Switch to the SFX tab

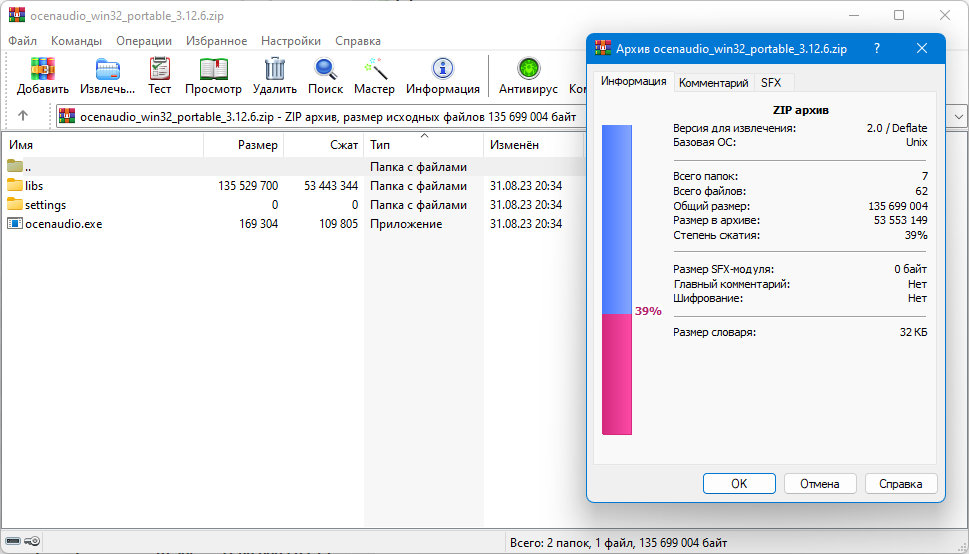click(x=771, y=83)
